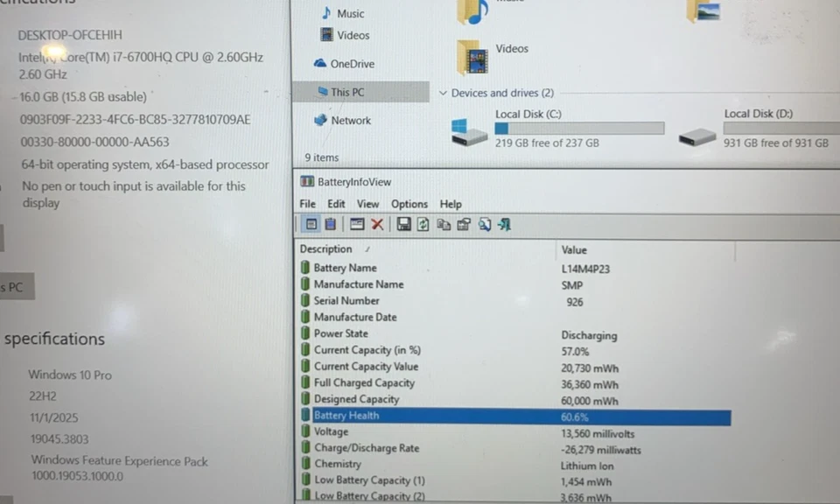Screen dimensions: 840x504
Task: Click the 16.0 GB (15.8 GB usable) text
Action: pos(83,97)
